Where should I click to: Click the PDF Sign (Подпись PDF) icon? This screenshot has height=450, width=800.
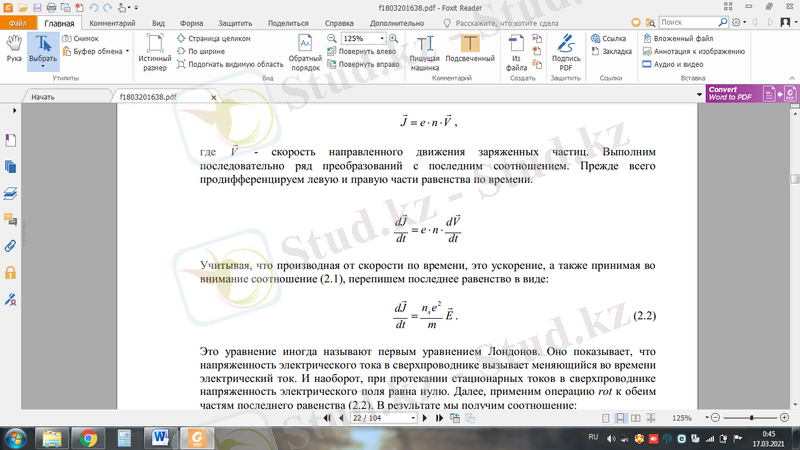[566, 51]
